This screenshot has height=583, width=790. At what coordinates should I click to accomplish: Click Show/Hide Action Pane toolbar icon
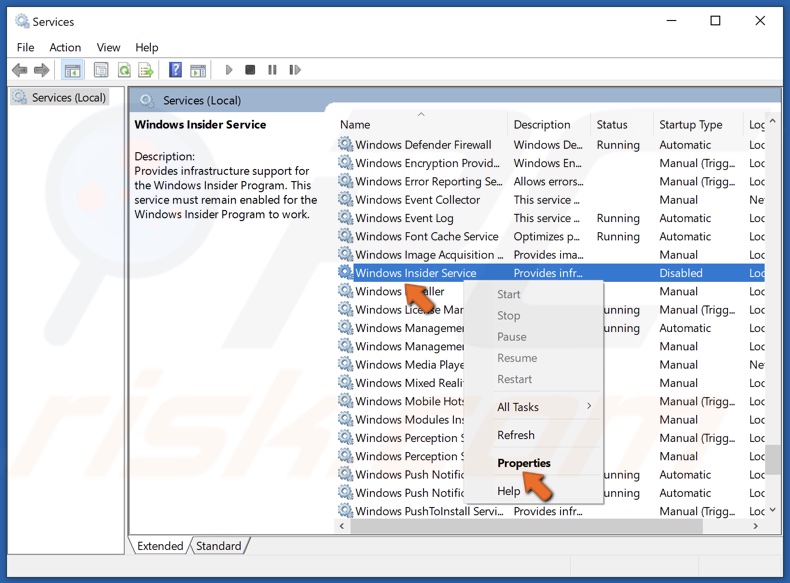(x=198, y=71)
